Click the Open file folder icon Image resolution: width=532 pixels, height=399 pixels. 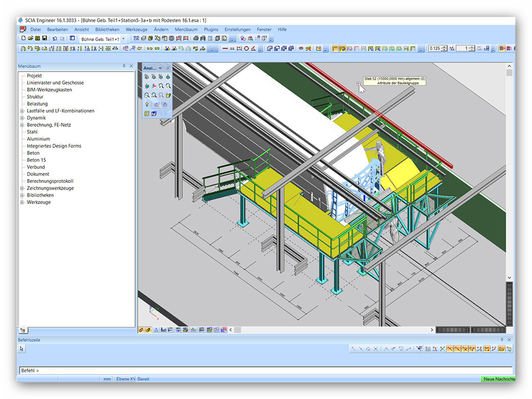click(30, 39)
